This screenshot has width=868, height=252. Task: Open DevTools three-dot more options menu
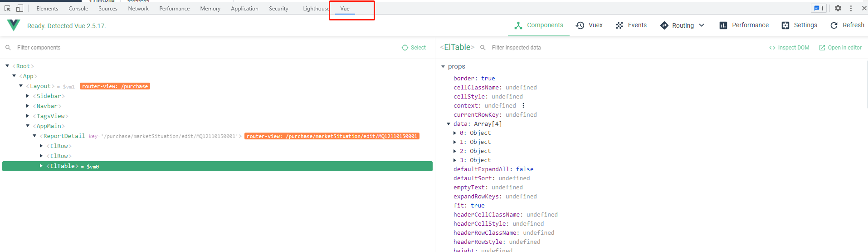851,8
